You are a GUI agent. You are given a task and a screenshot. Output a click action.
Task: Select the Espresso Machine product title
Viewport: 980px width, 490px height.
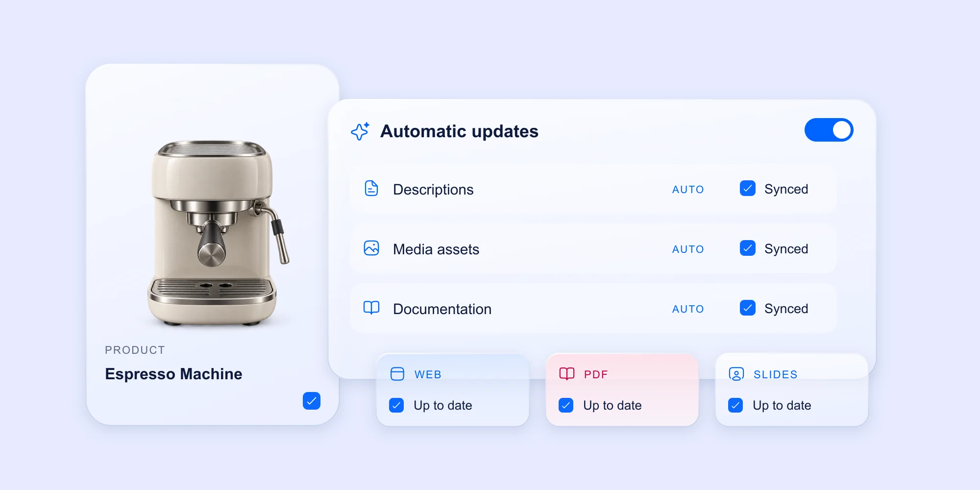click(173, 374)
